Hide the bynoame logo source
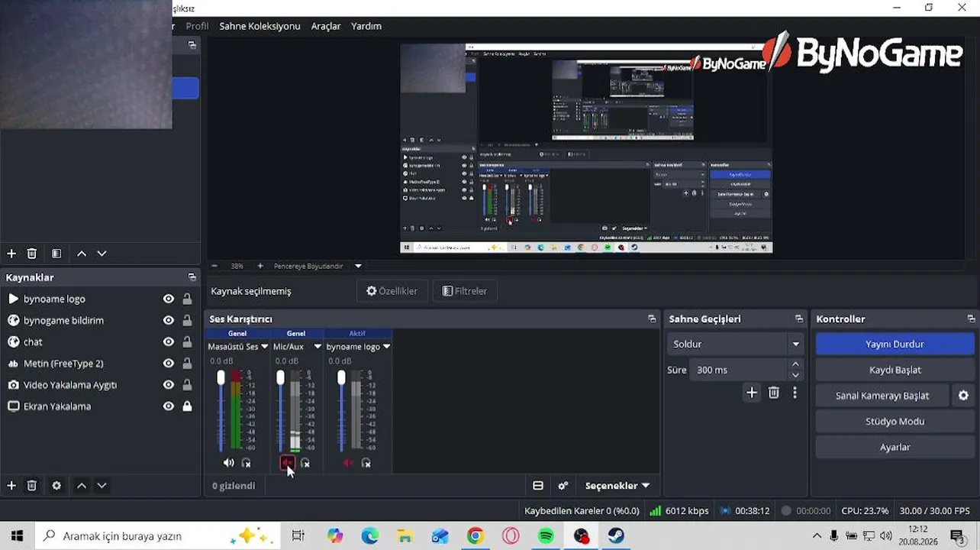The width and height of the screenshot is (980, 550). 169,299
